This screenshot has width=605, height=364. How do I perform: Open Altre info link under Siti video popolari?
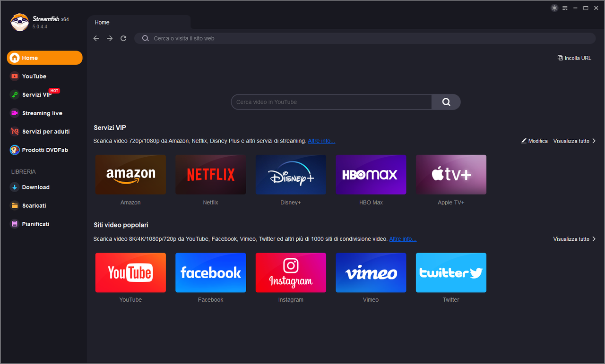point(403,239)
